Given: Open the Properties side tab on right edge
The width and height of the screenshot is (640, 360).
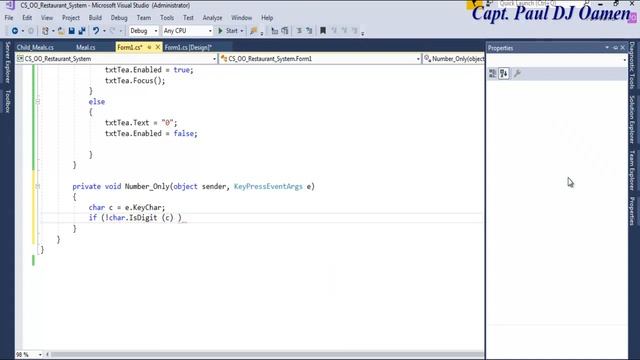Looking at the screenshot, I should pos(632,211).
